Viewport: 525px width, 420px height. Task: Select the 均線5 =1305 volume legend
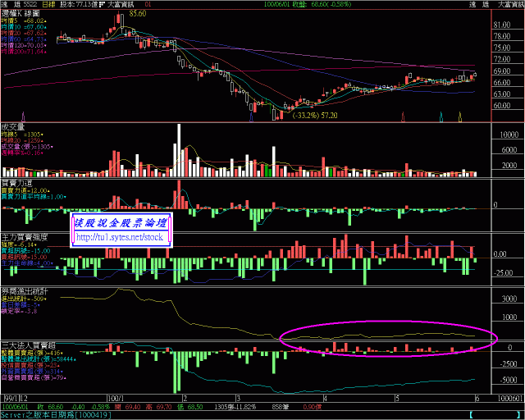(x=22, y=135)
